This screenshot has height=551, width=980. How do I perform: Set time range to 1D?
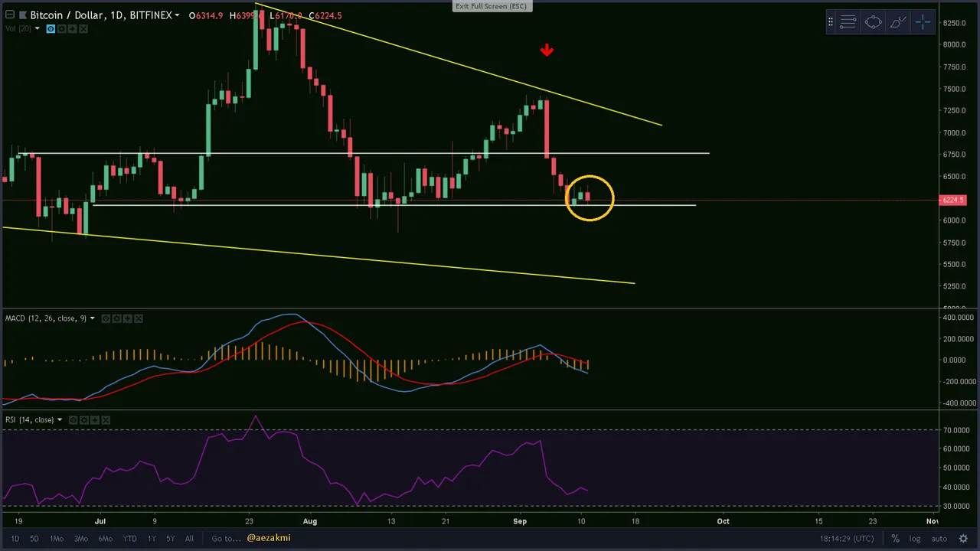15,539
